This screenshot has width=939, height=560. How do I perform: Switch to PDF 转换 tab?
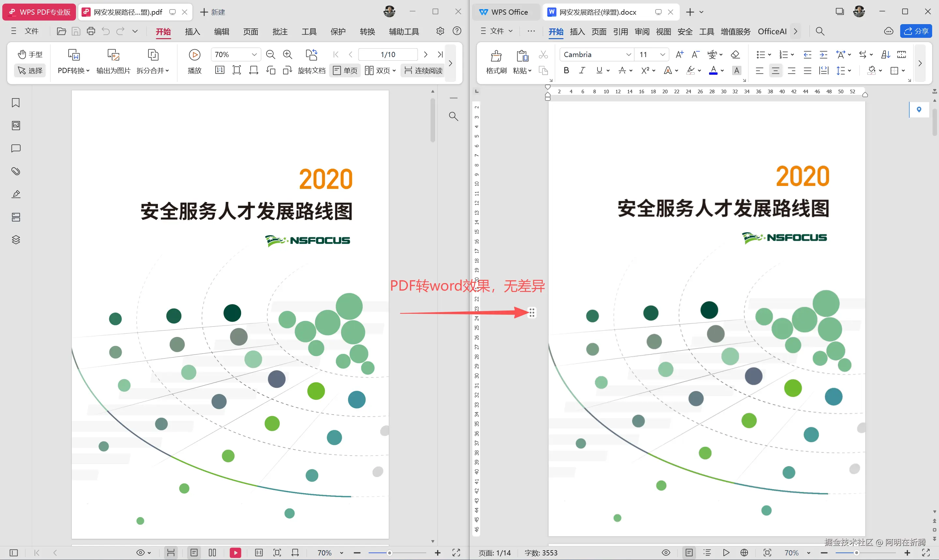pyautogui.click(x=367, y=32)
